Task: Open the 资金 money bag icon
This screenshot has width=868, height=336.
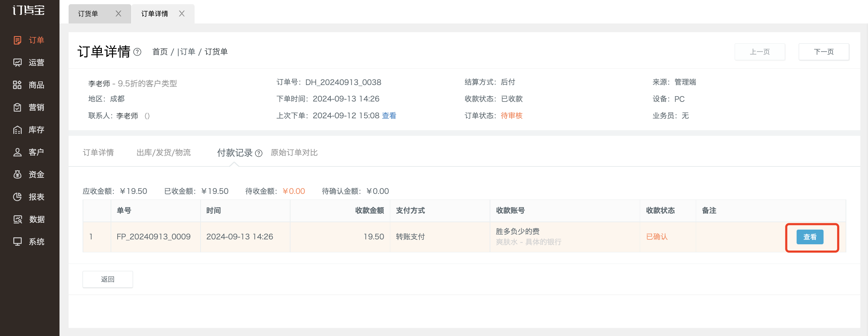Action: coord(17,175)
